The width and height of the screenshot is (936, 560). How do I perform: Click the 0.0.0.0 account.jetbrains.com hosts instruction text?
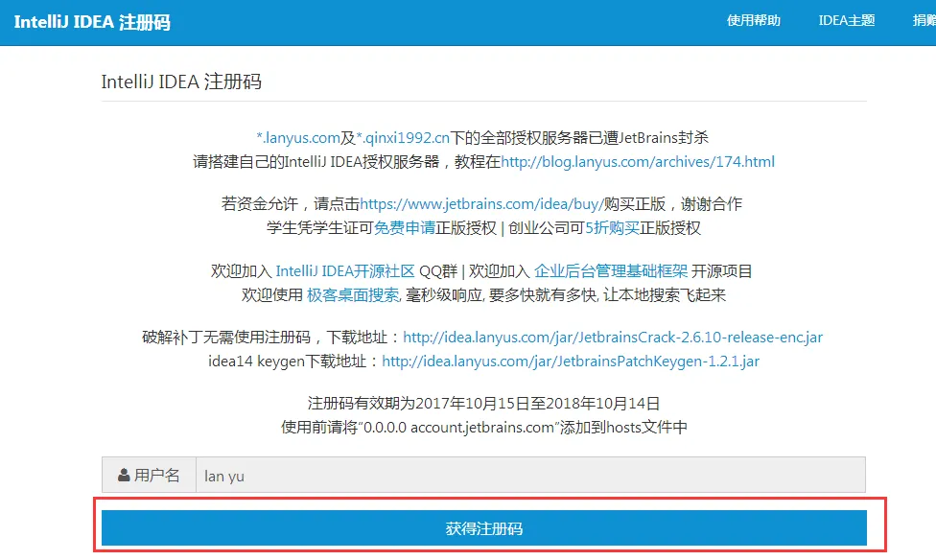(x=484, y=428)
